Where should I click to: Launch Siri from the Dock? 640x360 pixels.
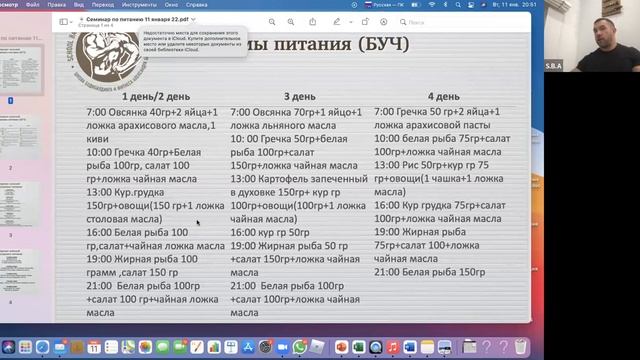click(8, 347)
